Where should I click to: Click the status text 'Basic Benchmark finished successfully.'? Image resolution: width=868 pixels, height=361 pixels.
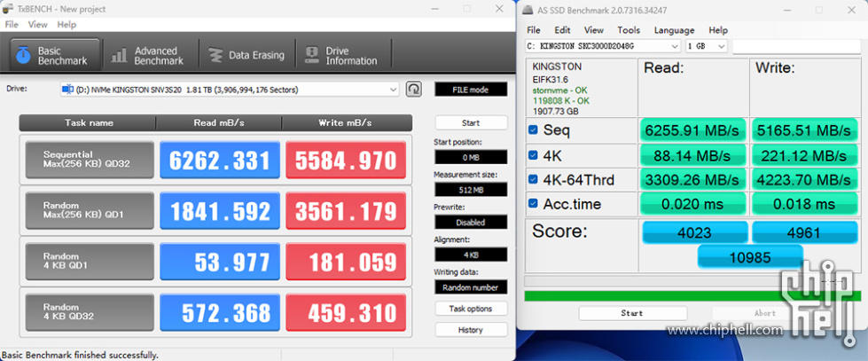(81, 355)
